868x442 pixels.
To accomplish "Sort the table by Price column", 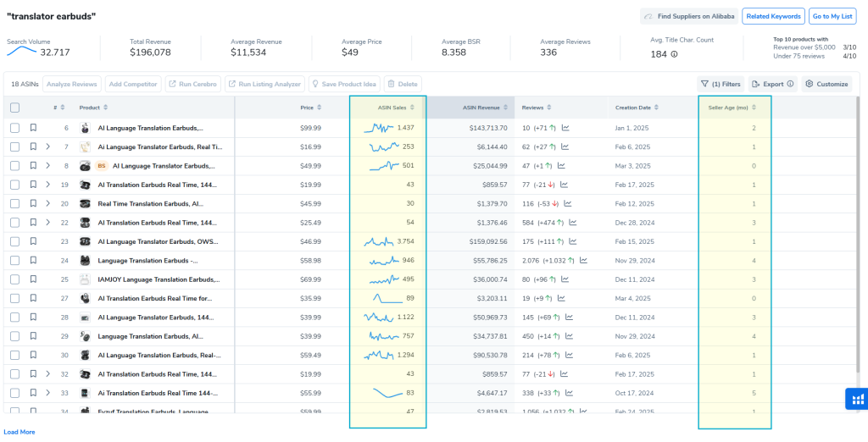I will click(310, 108).
